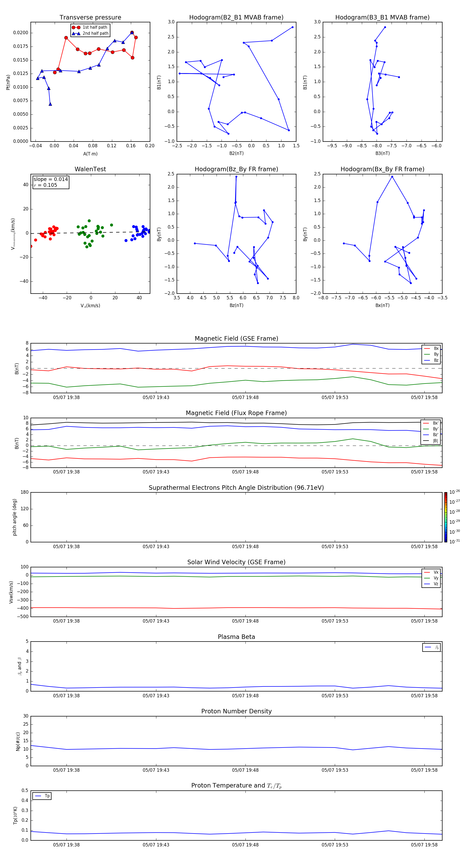Click the 'Hodogram(Bz_By FR frame)' title
This screenshot has height=868, width=473.
(236, 169)
